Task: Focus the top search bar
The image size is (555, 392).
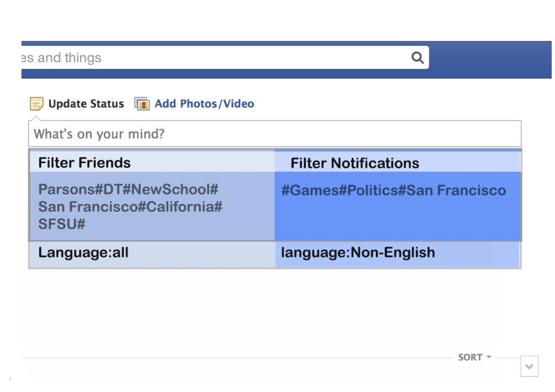Action: click(225, 57)
